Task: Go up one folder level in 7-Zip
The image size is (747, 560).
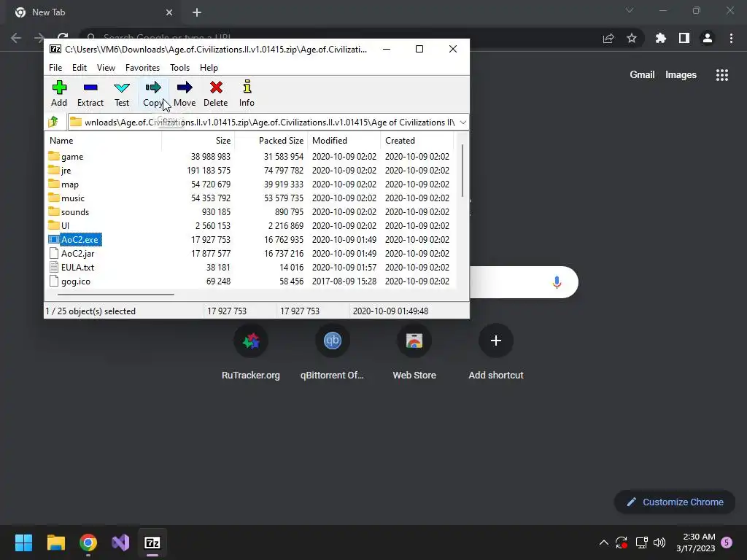Action: click(53, 122)
